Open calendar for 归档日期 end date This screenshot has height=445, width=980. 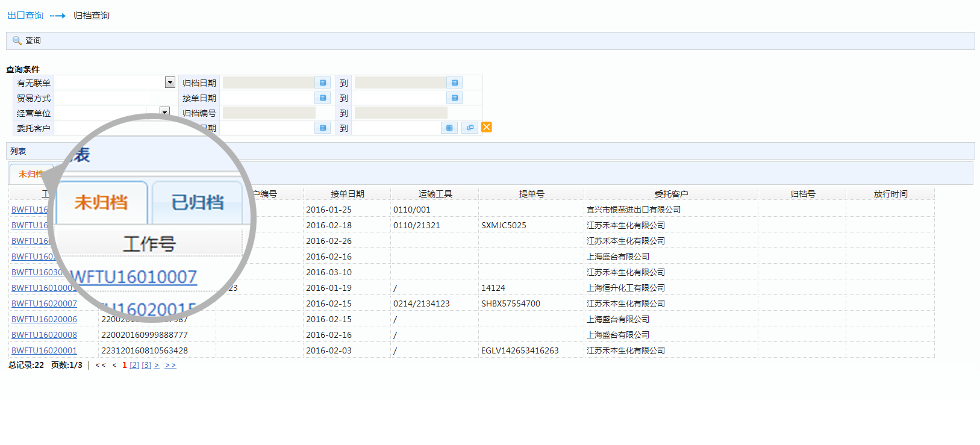pyautogui.click(x=455, y=82)
